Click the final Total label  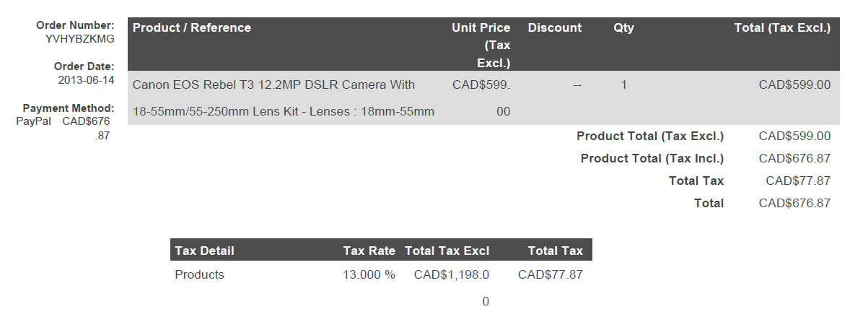[709, 204]
